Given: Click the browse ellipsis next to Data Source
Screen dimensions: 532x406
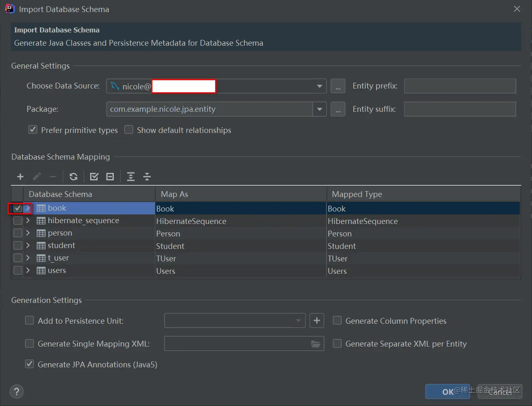Looking at the screenshot, I should click(x=338, y=86).
